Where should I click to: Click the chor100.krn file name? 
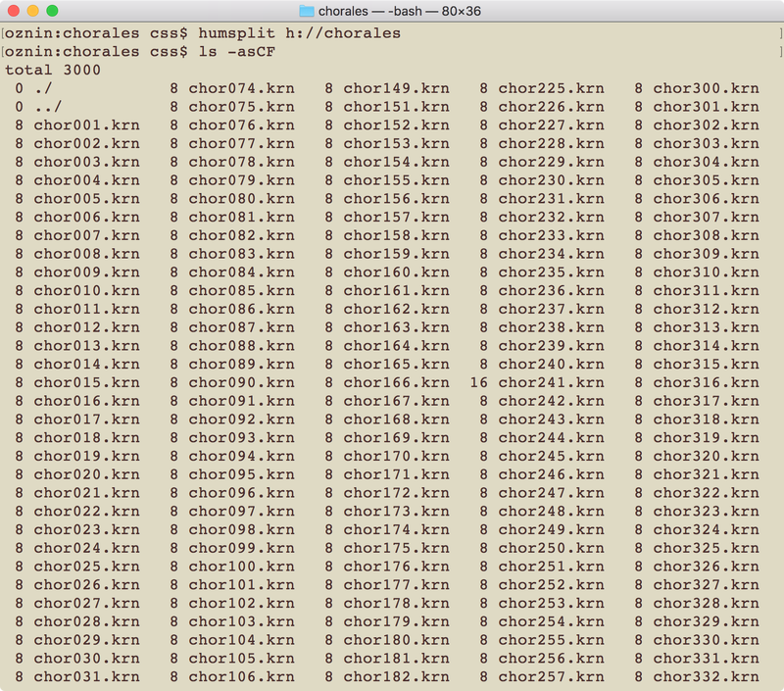click(241, 567)
